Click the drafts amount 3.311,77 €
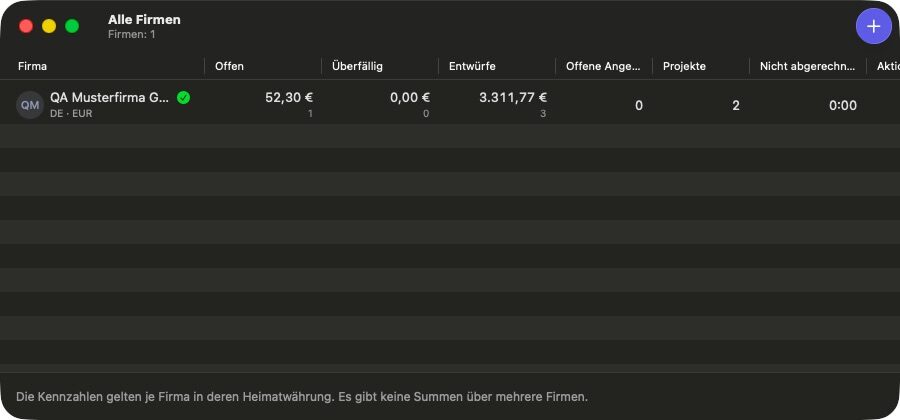Image resolution: width=900 pixels, height=420 pixels. (x=513, y=98)
